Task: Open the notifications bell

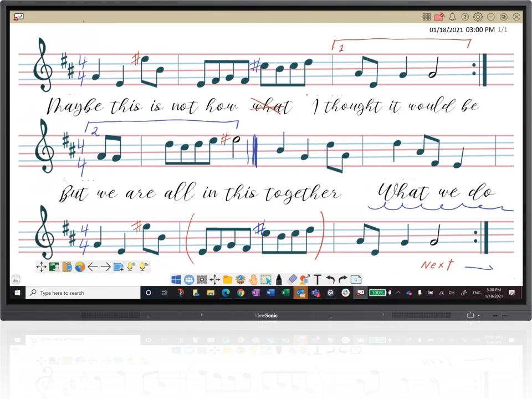Action: 453,17
